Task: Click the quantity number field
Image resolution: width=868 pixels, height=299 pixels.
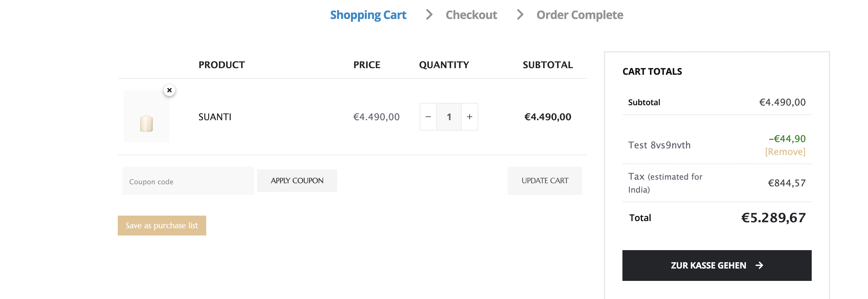Action: (x=449, y=117)
